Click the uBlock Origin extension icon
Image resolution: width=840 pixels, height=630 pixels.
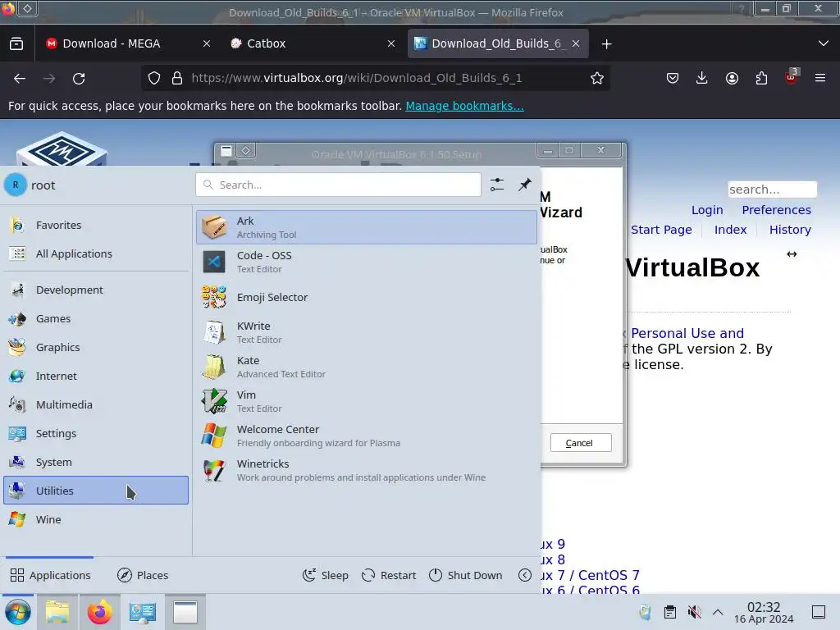click(792, 77)
